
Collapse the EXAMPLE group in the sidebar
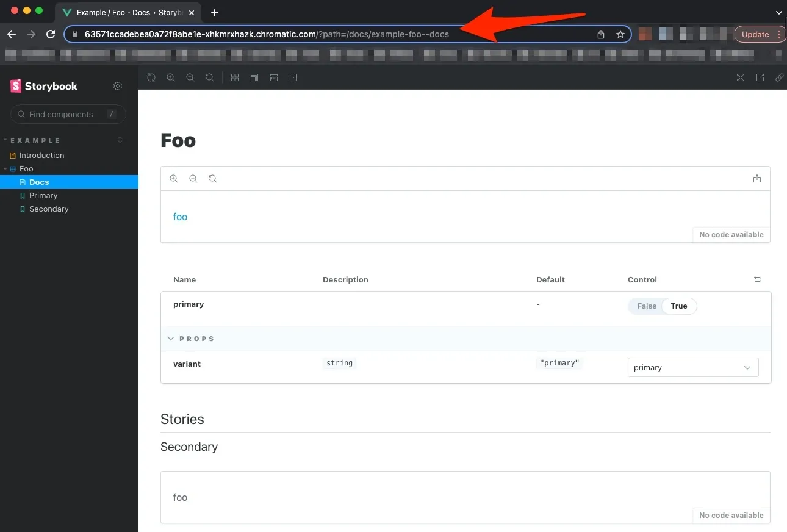coord(33,140)
